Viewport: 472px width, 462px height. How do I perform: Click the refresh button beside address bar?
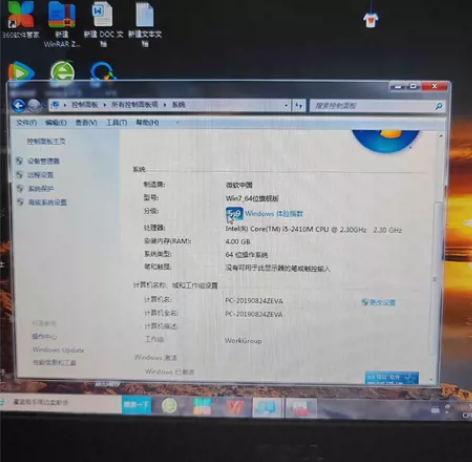pyautogui.click(x=299, y=106)
